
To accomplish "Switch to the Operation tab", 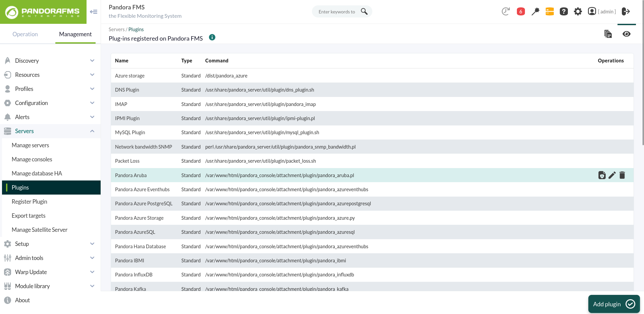I will point(25,34).
